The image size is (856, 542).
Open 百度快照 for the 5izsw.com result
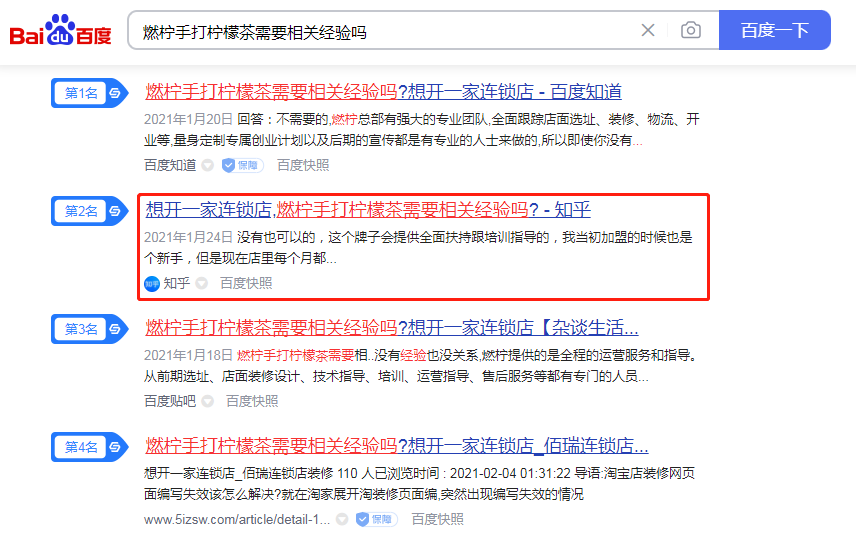coord(437,519)
